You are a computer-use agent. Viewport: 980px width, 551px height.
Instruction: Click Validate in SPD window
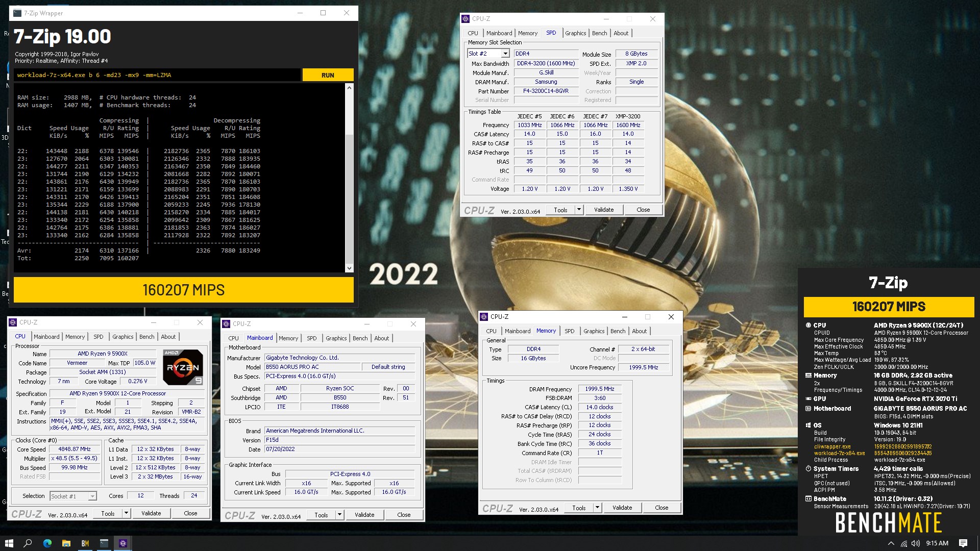click(x=604, y=210)
